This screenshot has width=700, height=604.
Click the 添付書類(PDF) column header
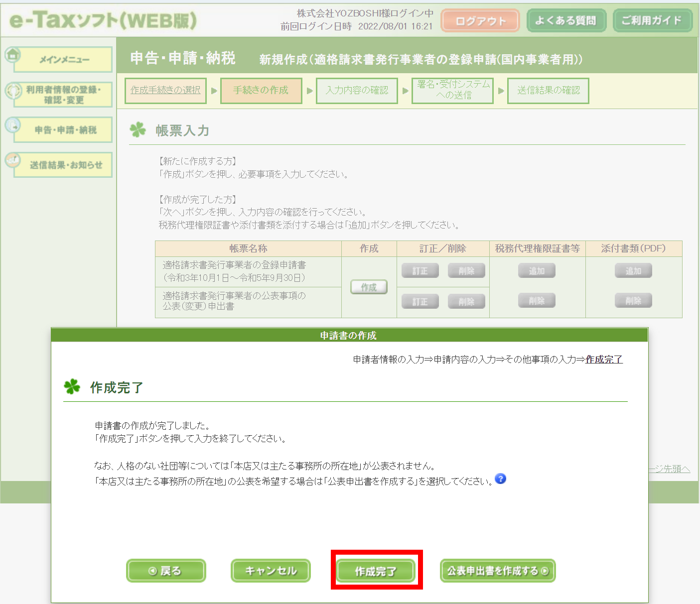pyautogui.click(x=633, y=248)
